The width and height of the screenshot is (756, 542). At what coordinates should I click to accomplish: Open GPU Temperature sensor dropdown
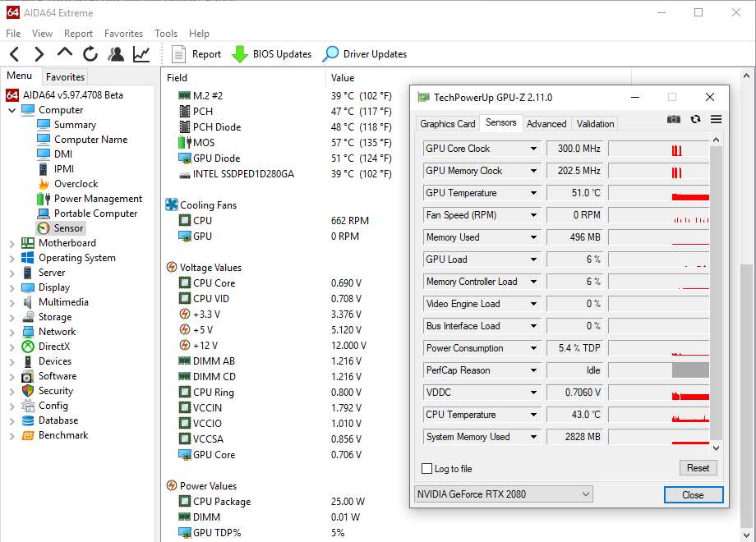point(533,193)
